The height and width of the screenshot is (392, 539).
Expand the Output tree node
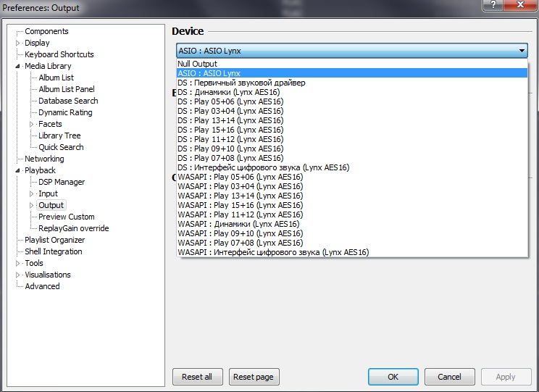tap(32, 205)
